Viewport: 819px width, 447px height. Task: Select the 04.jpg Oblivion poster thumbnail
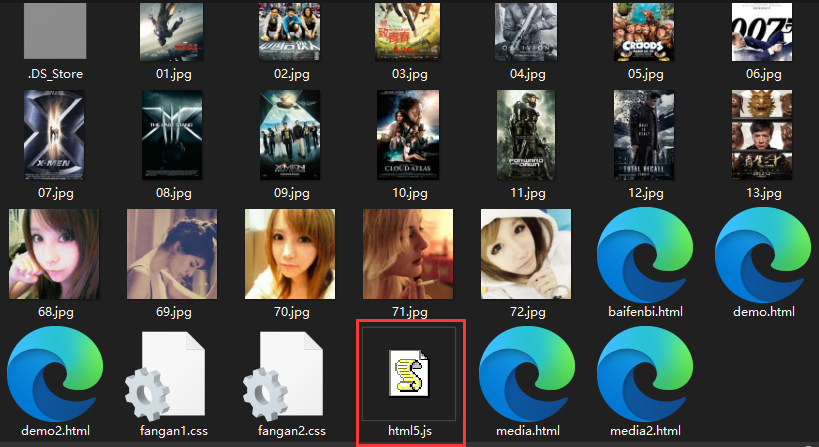tap(525, 32)
